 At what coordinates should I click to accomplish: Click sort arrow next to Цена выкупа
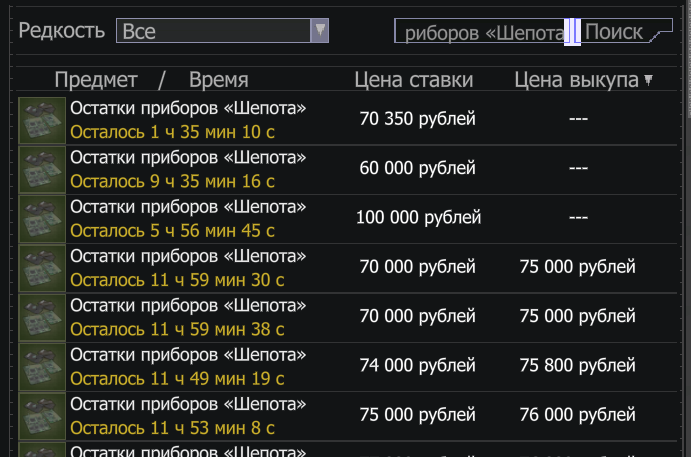[648, 80]
